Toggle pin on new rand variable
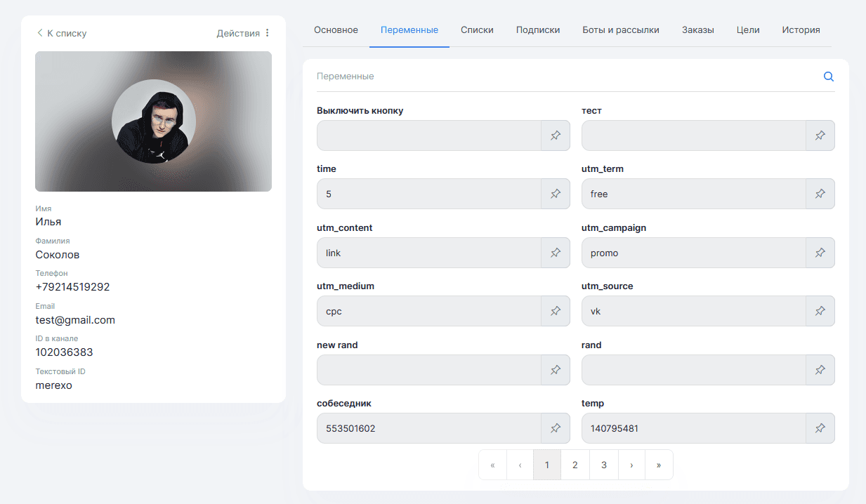 click(555, 370)
